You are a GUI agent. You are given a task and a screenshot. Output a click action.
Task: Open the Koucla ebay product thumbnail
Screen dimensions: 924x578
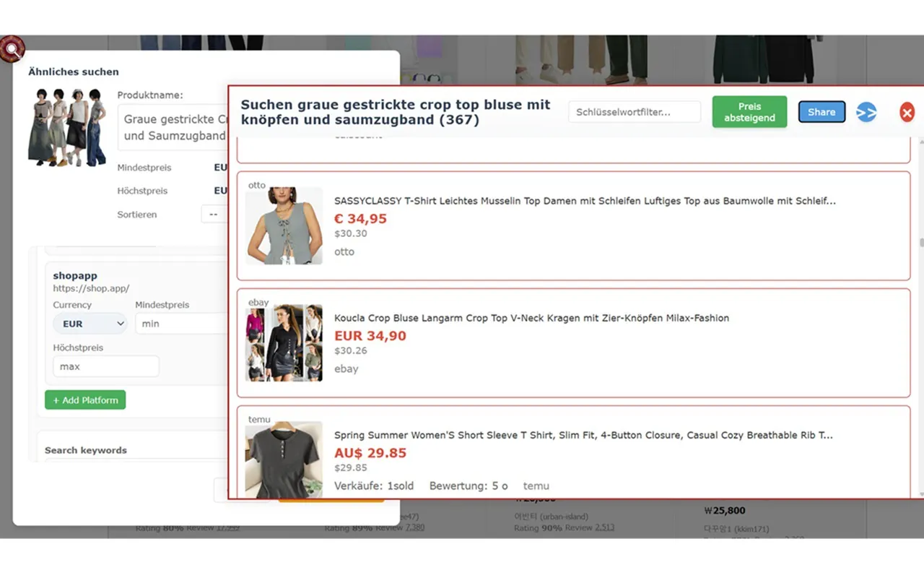[x=284, y=342]
